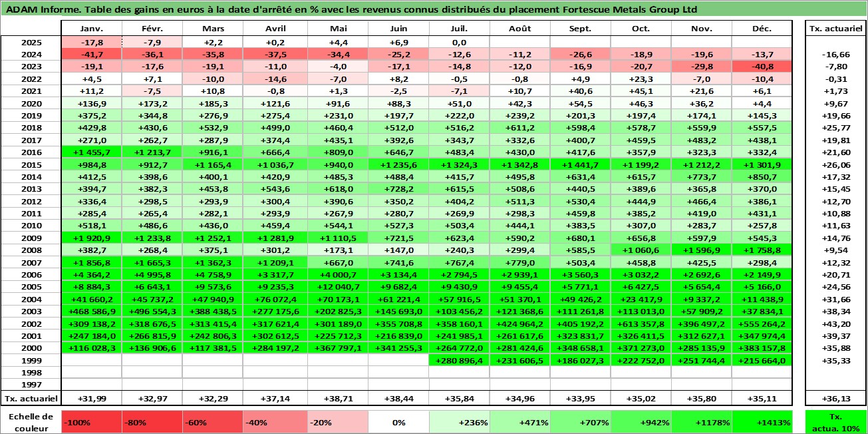Select the 'Mai' column header
Image resolution: width=868 pixels, height=434 pixels.
338,29
